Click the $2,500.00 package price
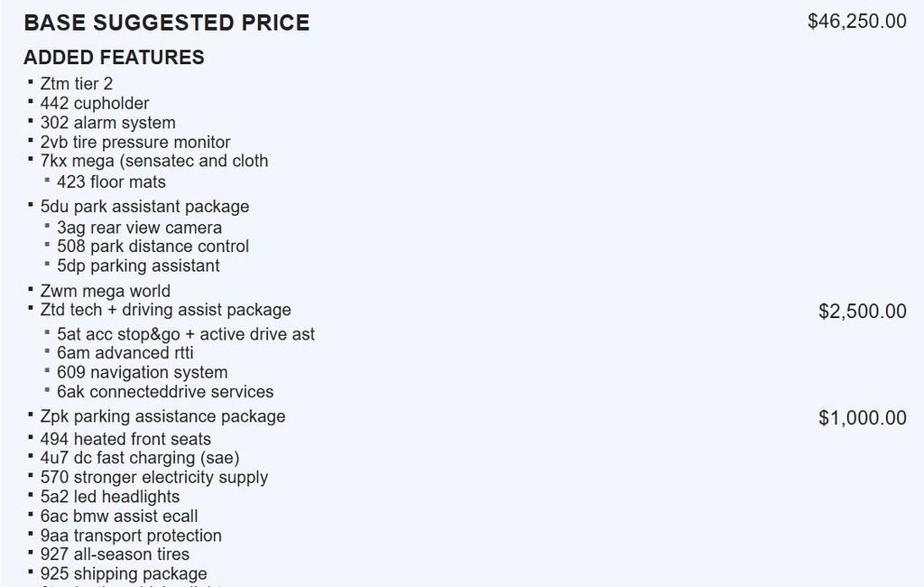924x587 pixels. 862,312
